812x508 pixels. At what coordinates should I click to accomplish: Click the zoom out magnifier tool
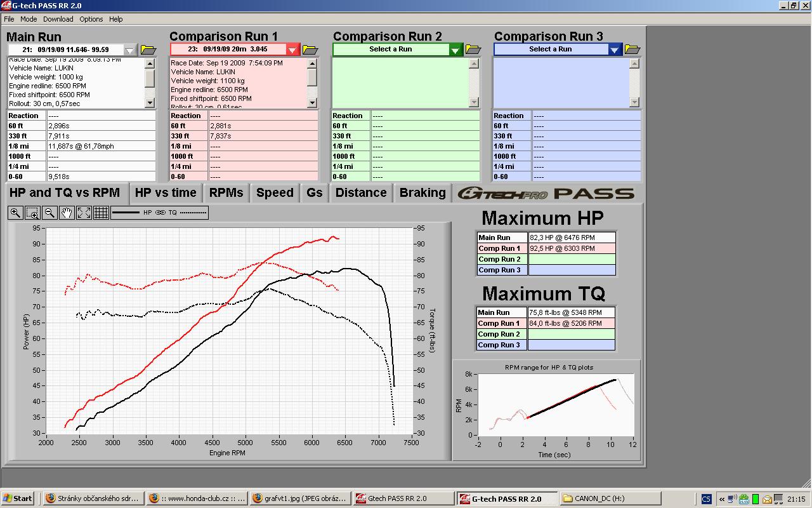[49, 213]
